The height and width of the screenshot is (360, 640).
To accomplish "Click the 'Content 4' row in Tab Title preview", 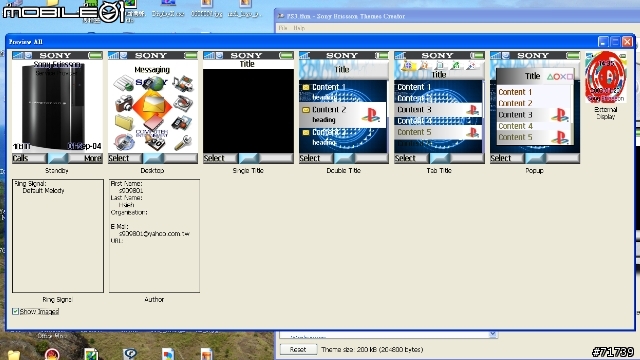I will 438,121.
